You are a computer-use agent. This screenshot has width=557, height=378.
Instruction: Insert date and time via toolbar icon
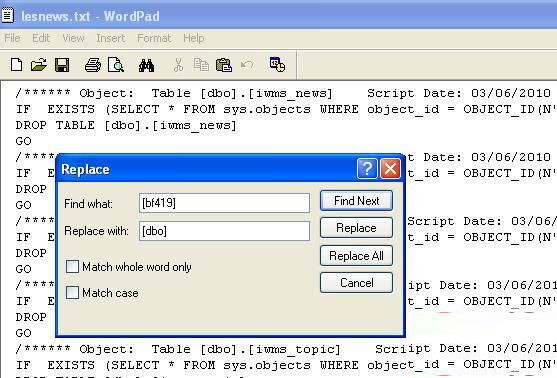coord(277,64)
